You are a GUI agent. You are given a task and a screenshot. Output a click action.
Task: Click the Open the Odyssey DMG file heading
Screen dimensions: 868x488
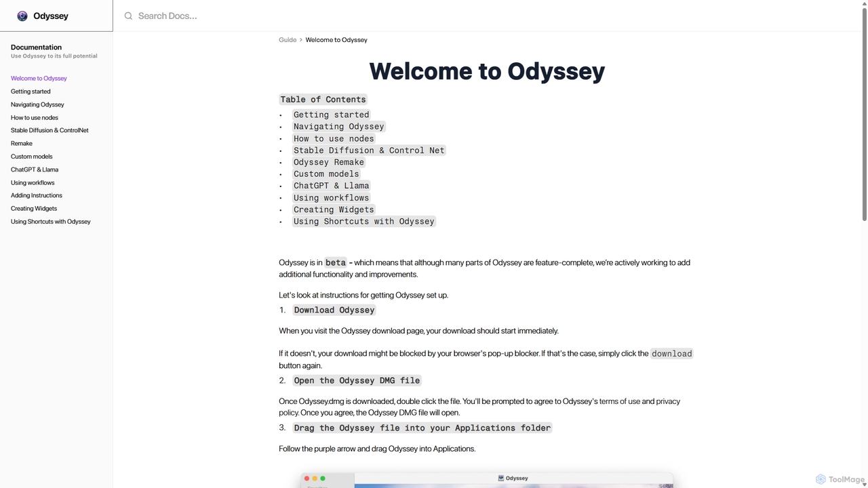click(x=357, y=380)
